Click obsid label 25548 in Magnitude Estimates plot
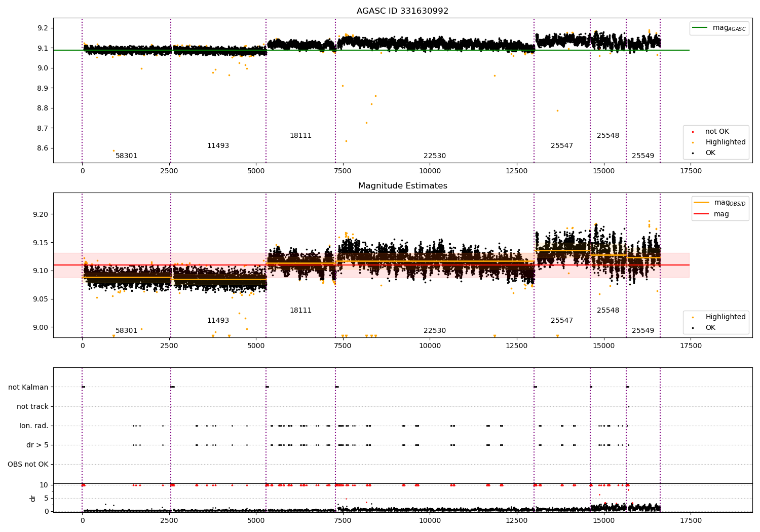 pos(608,311)
